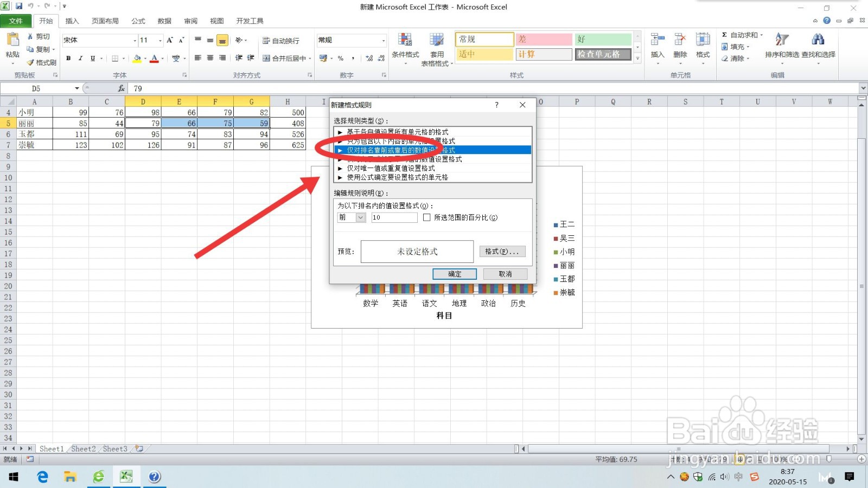The image size is (868, 488).
Task: Click the Decrease Font Size icon
Action: 181,40
